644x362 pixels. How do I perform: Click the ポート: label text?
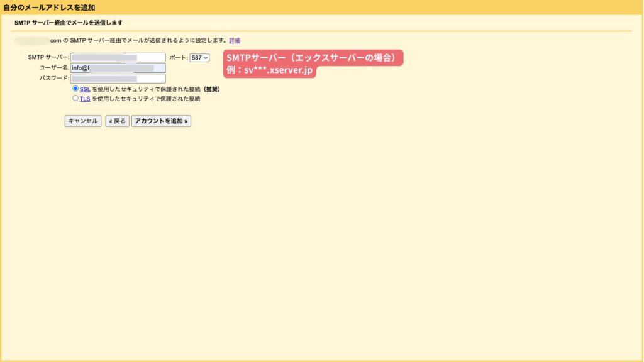point(179,58)
